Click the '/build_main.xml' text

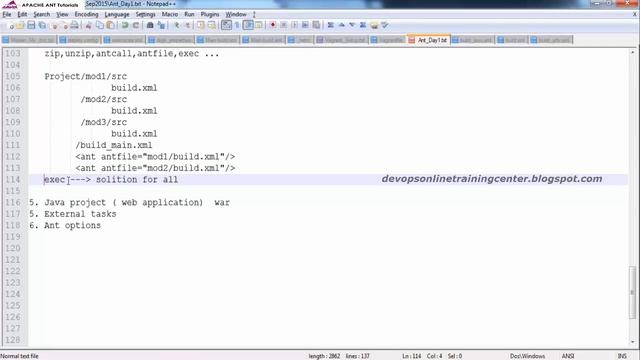(x=113, y=145)
